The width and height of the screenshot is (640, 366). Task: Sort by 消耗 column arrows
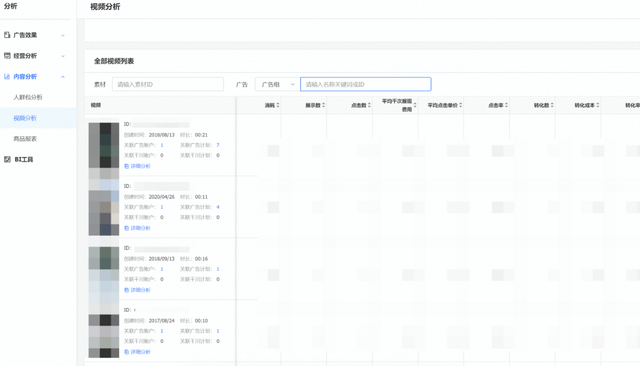coord(278,105)
